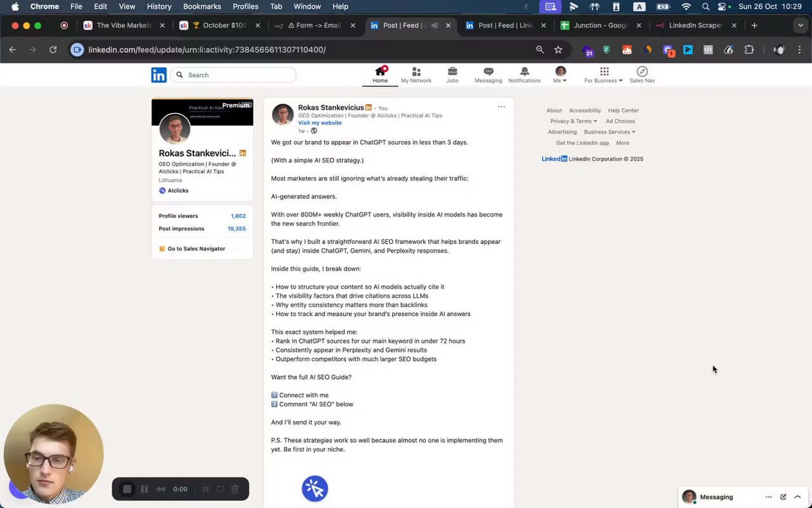Pause the screen recording
The width and height of the screenshot is (812, 508).
coord(144,489)
